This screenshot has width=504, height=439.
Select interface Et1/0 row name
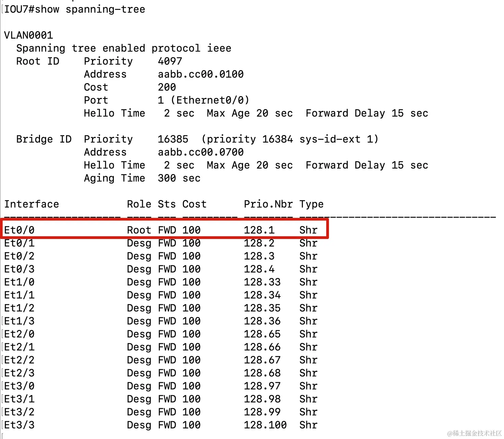[x=19, y=282]
